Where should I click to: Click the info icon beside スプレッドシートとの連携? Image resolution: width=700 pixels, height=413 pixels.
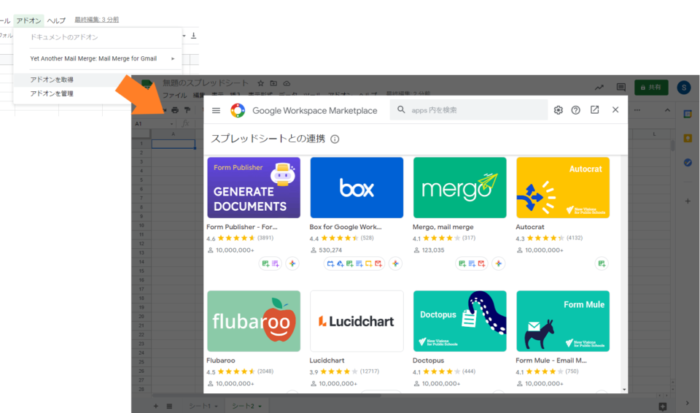click(335, 140)
